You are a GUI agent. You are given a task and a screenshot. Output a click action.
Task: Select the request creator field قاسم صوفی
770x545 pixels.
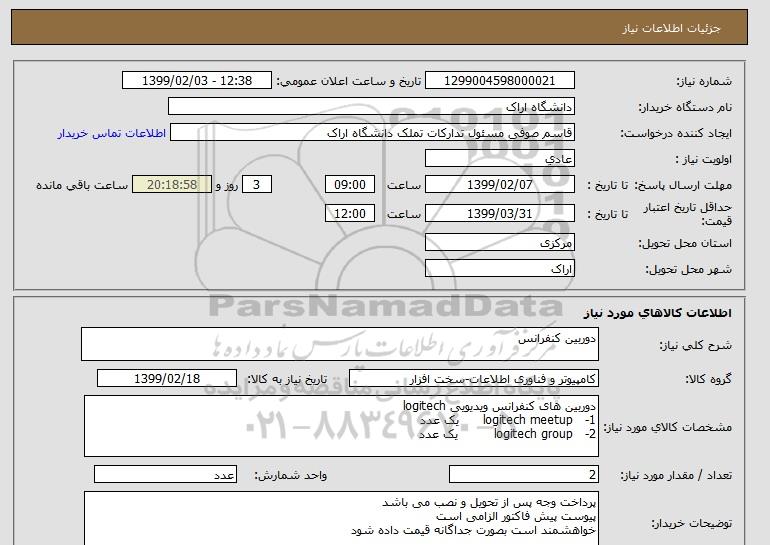click(372, 133)
